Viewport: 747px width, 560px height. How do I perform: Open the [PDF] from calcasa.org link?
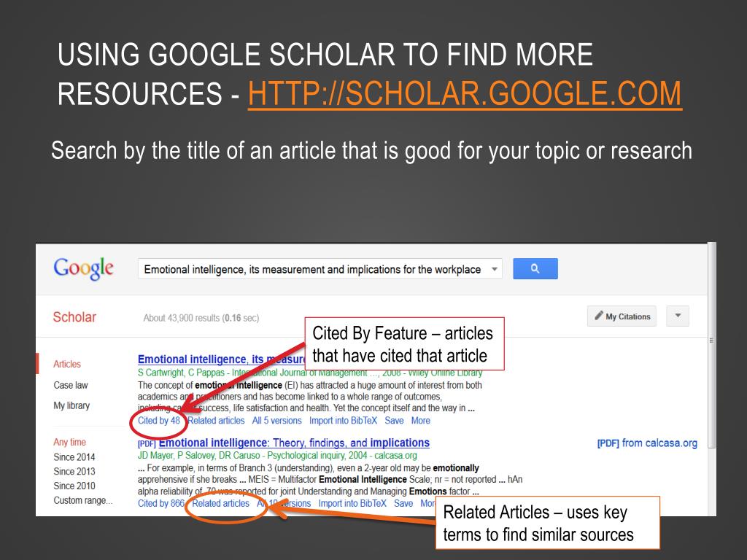click(x=647, y=443)
